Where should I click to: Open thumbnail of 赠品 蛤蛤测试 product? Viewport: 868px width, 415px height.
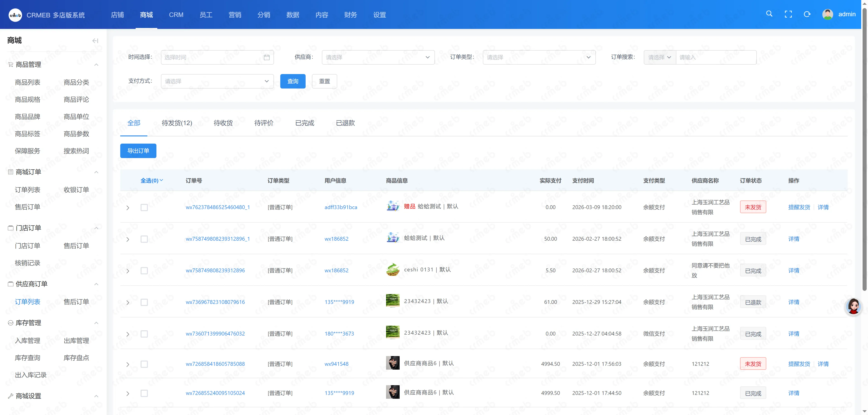click(393, 206)
